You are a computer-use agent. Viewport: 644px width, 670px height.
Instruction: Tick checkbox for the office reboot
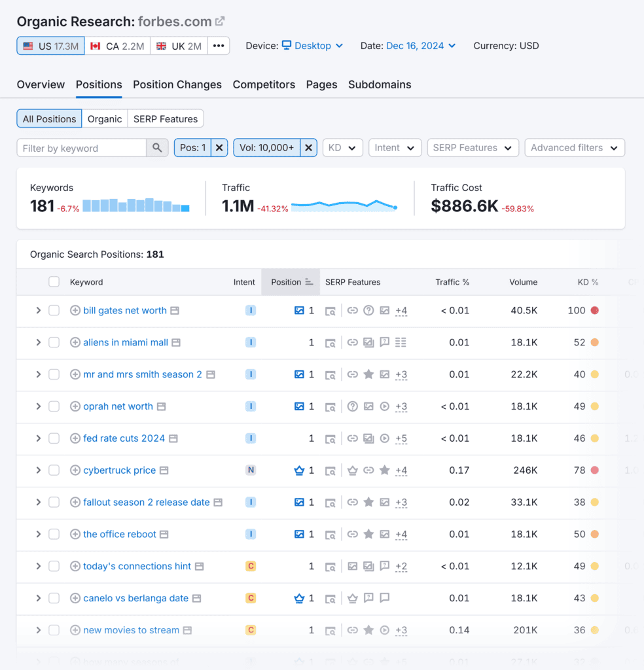[54, 535]
